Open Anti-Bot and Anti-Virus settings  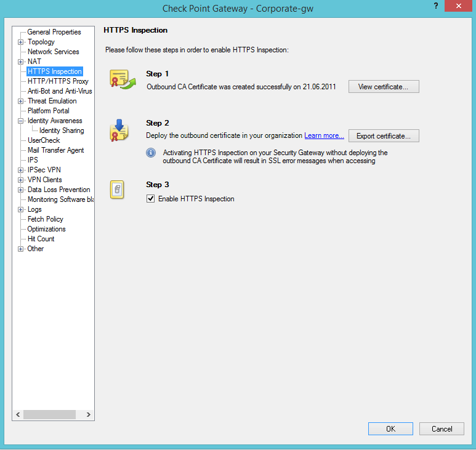tap(60, 91)
